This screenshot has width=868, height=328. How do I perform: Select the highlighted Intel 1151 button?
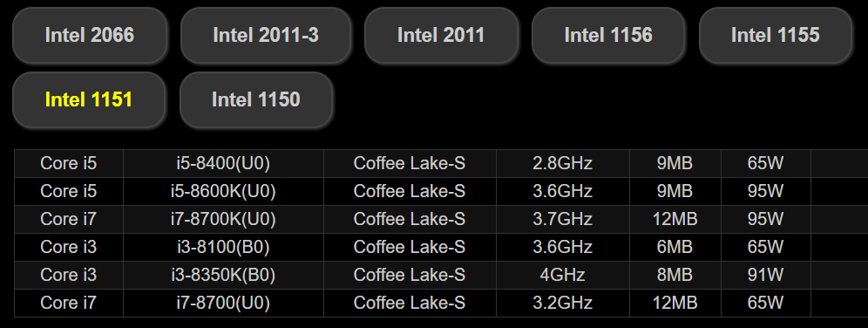pos(89,99)
